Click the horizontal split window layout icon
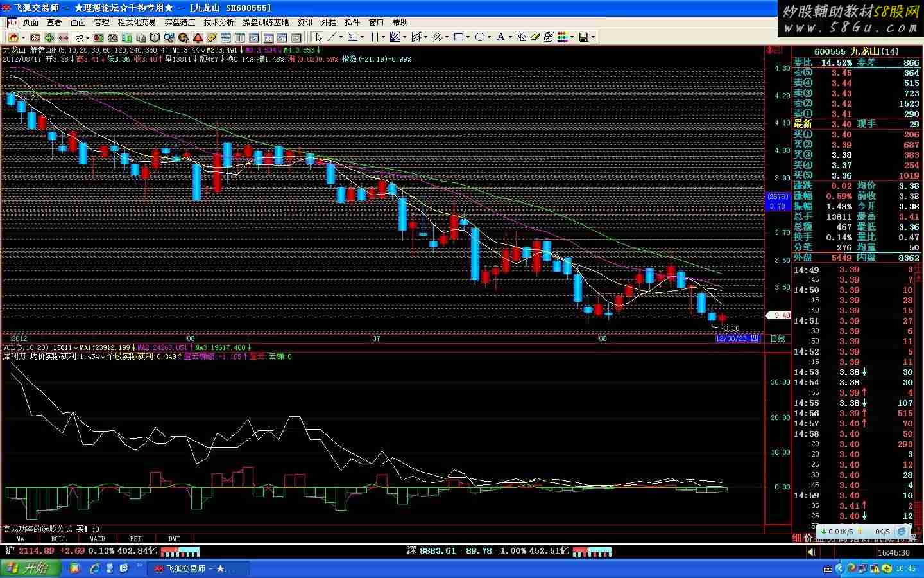The width and height of the screenshot is (924, 578). [x=225, y=37]
